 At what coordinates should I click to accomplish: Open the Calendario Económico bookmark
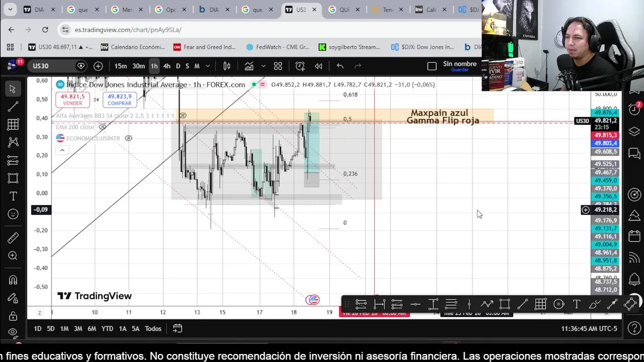tap(133, 47)
